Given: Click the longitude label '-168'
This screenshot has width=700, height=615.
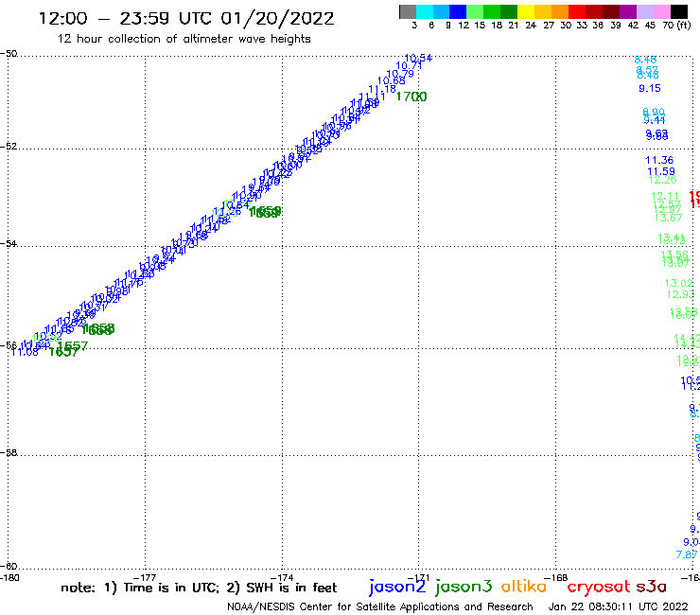Looking at the screenshot, I should point(556,578).
